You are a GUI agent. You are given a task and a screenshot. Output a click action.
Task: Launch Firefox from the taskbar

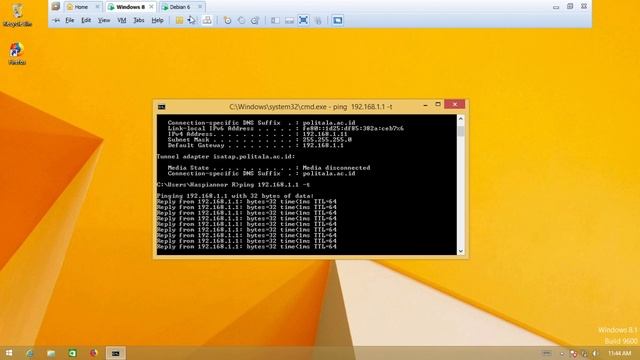(x=93, y=353)
